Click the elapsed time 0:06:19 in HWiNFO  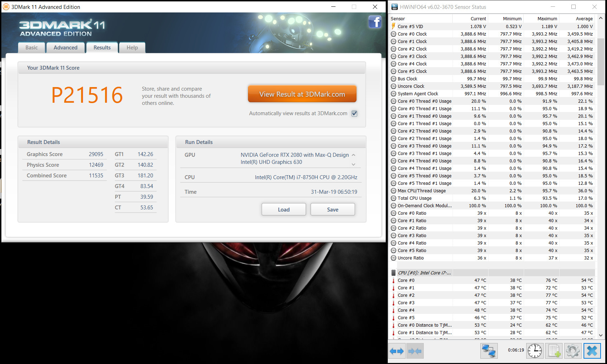[516, 350]
